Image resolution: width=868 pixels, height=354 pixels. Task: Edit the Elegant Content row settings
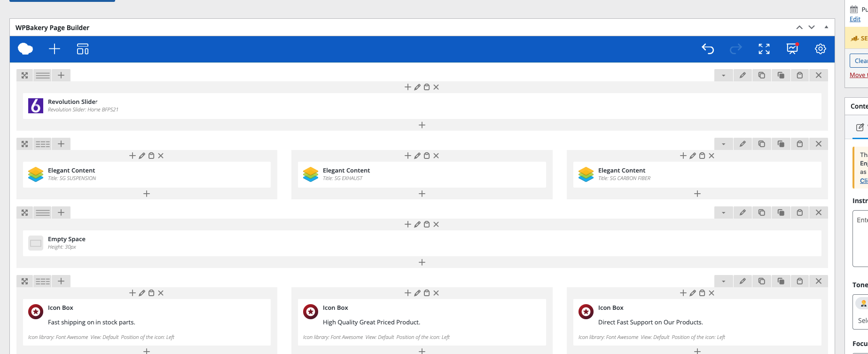click(743, 144)
